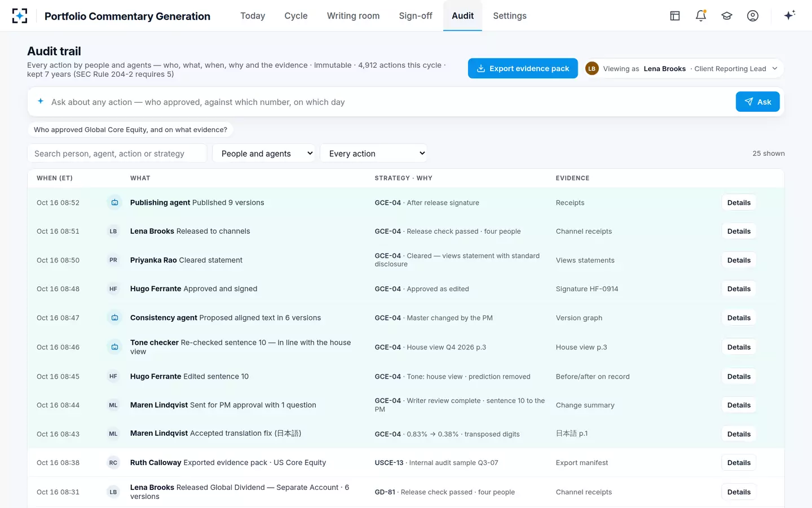Viewport: 812px width, 508px height.
Task: Open the user account icon
Action: 753,16
